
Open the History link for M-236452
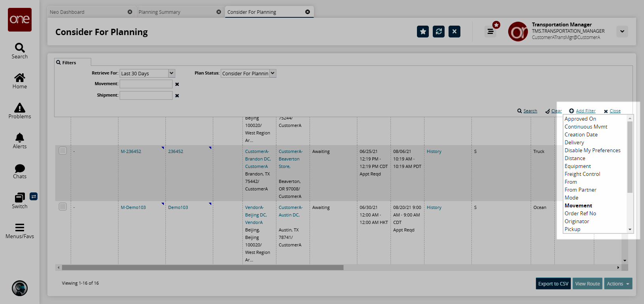coord(434,151)
